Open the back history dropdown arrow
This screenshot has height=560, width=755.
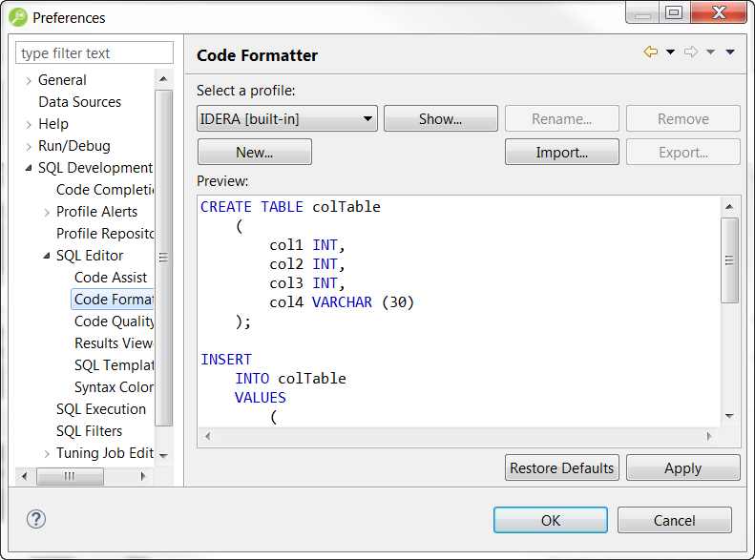point(670,52)
